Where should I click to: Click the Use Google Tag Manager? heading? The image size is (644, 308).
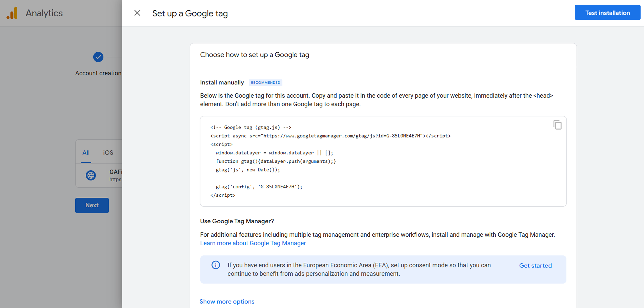(237, 221)
